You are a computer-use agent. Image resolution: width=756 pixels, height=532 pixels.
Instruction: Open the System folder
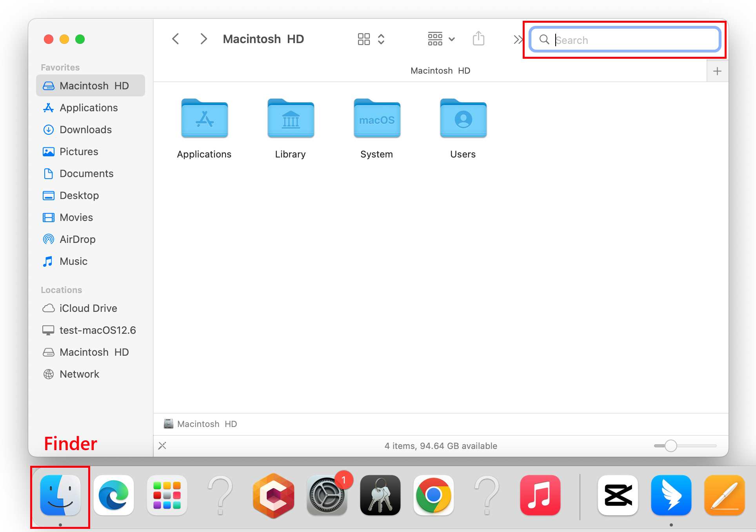coord(376,119)
